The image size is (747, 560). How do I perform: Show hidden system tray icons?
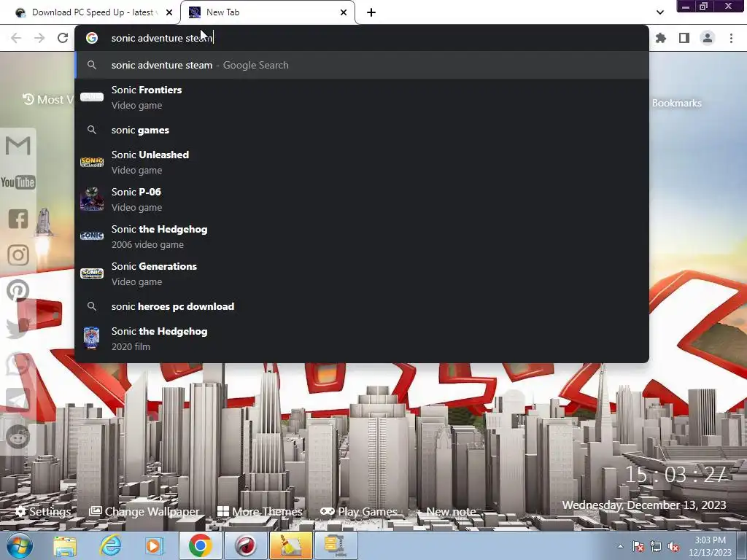620,546
